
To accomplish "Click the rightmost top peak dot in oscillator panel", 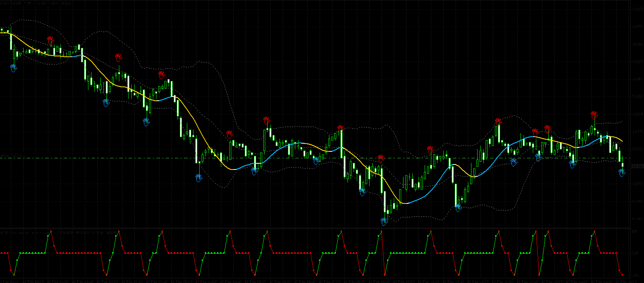I will pos(595,232).
